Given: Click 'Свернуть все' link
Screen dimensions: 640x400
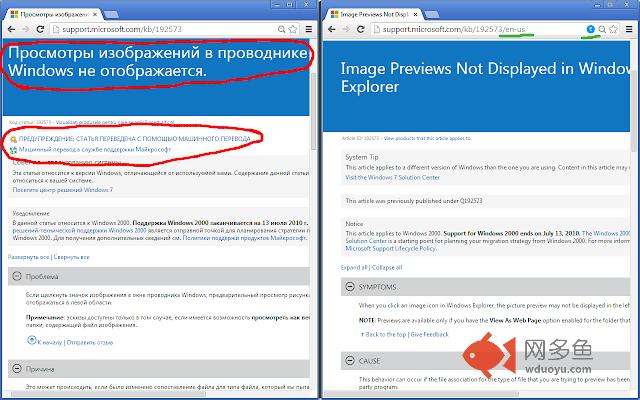Looking at the screenshot, I should coord(71,257).
